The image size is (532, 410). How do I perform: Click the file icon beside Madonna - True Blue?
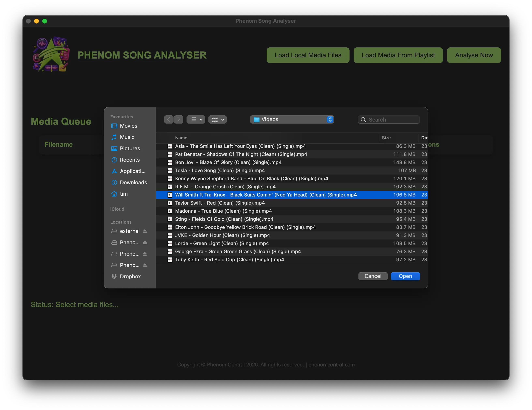pos(170,211)
